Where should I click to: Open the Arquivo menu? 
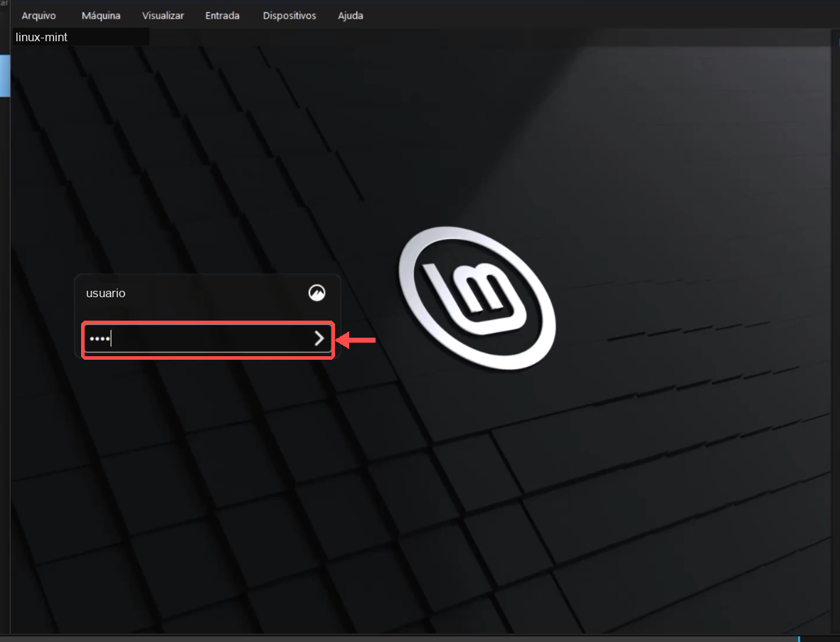38,16
